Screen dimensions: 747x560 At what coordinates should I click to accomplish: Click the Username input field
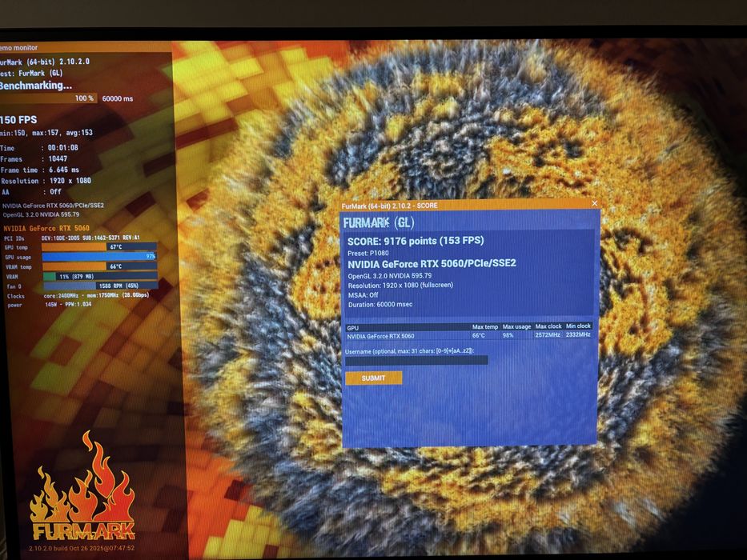[x=416, y=361]
